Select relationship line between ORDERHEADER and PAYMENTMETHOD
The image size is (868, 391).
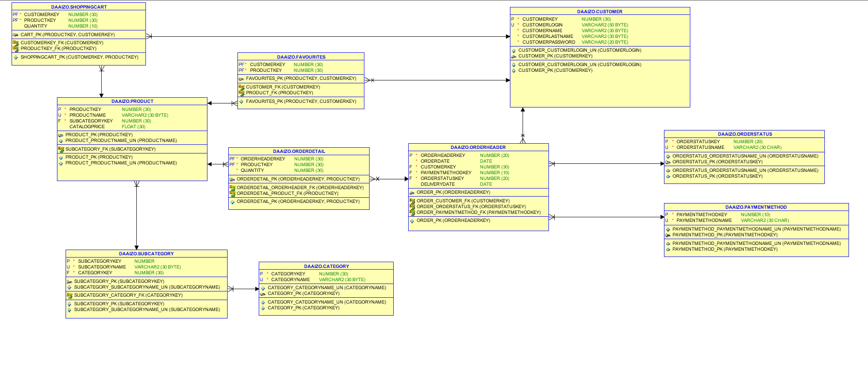coord(606,217)
